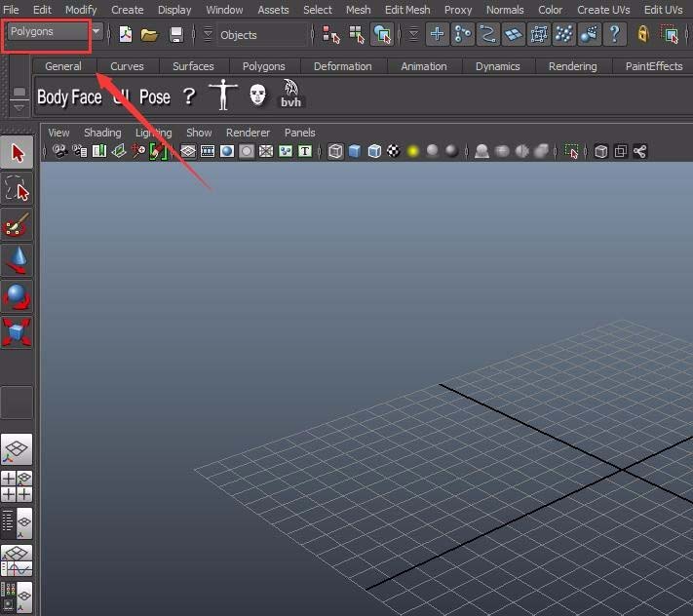Click the Body shelf button
693x616 pixels.
click(x=53, y=96)
